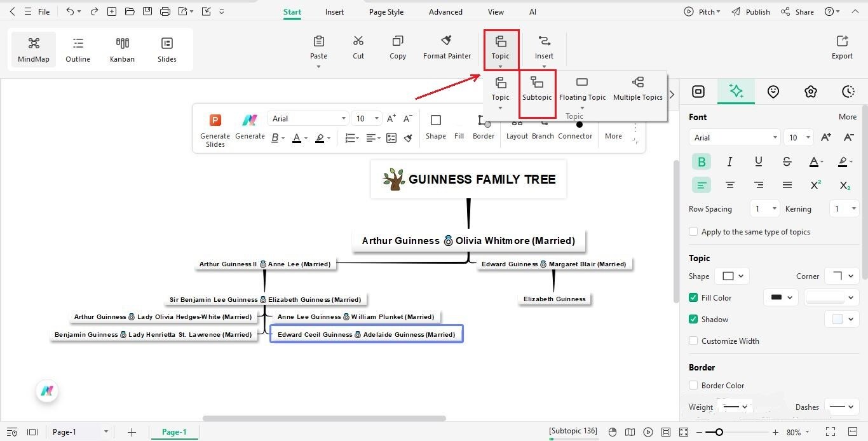868x441 pixels.
Task: Click More in the floating toolbar
Action: pyautogui.click(x=613, y=136)
